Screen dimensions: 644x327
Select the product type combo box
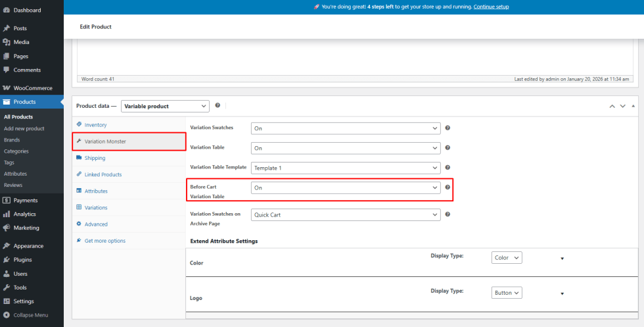pos(165,106)
